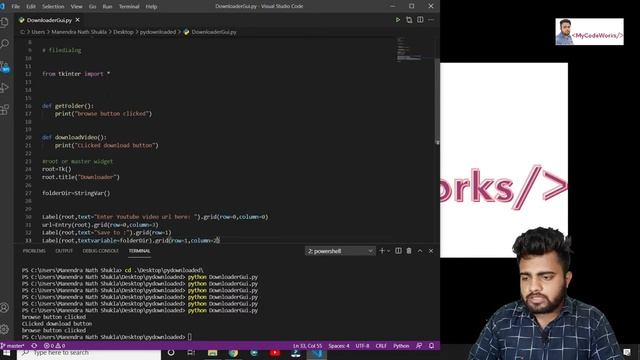The width and height of the screenshot is (640, 360).
Task: Open the View menu
Action: [x=76, y=7]
